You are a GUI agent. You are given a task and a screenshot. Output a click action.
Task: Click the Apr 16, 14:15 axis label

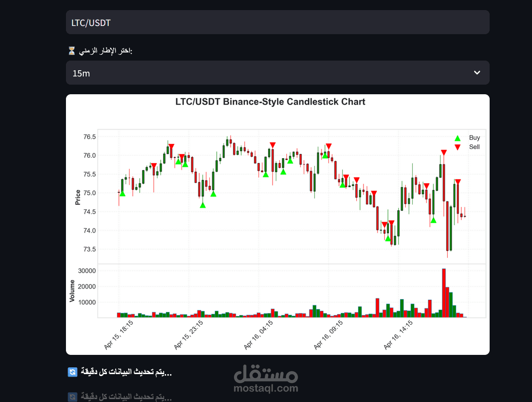point(398,335)
